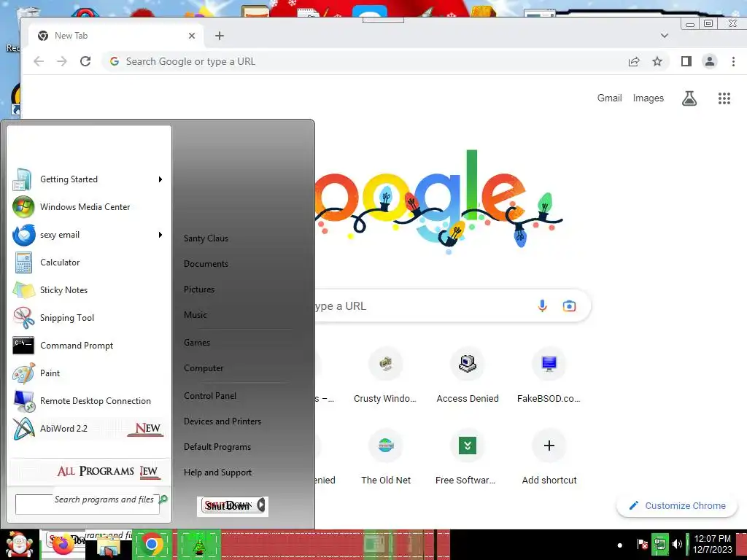This screenshot has height=560, width=747.
Task: Open Chrome side panel icon
Action: tap(686, 61)
